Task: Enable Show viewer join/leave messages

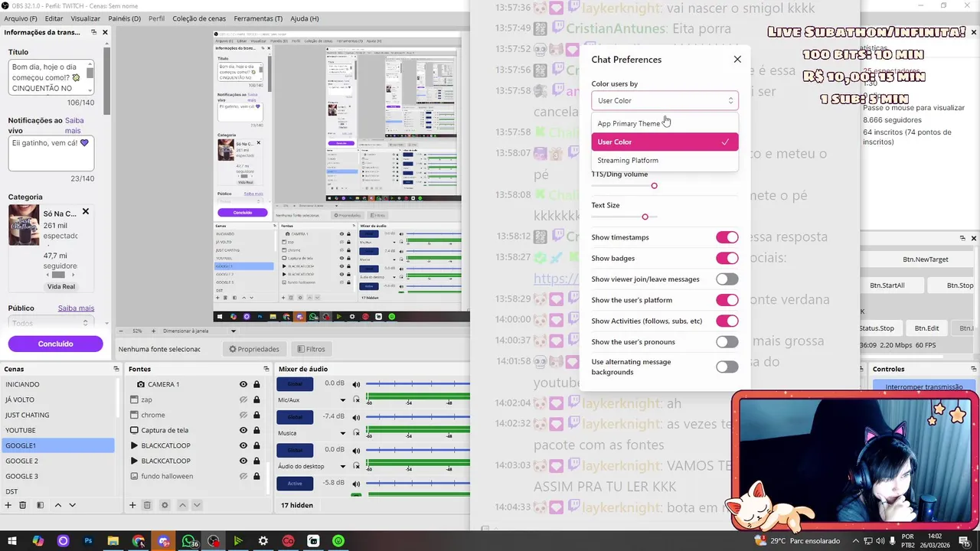Action: [x=727, y=279]
